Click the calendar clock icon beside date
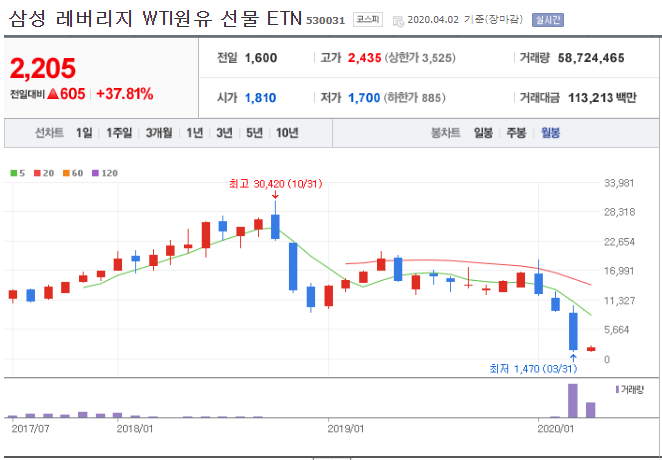 (x=398, y=21)
